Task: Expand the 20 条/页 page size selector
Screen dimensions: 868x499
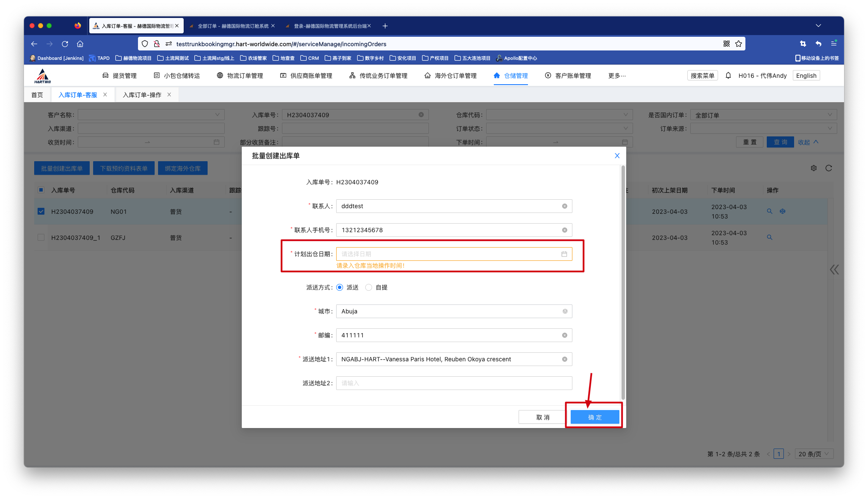Action: (814, 454)
